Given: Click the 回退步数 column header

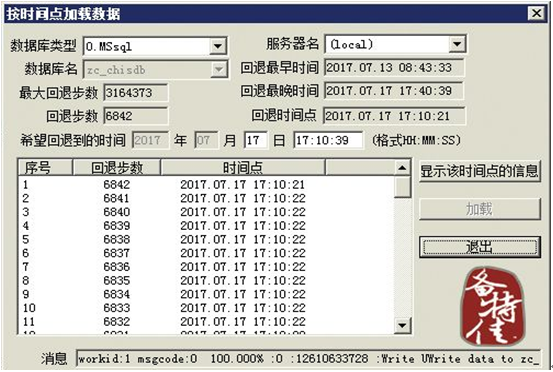Looking at the screenshot, I should click(x=116, y=167).
